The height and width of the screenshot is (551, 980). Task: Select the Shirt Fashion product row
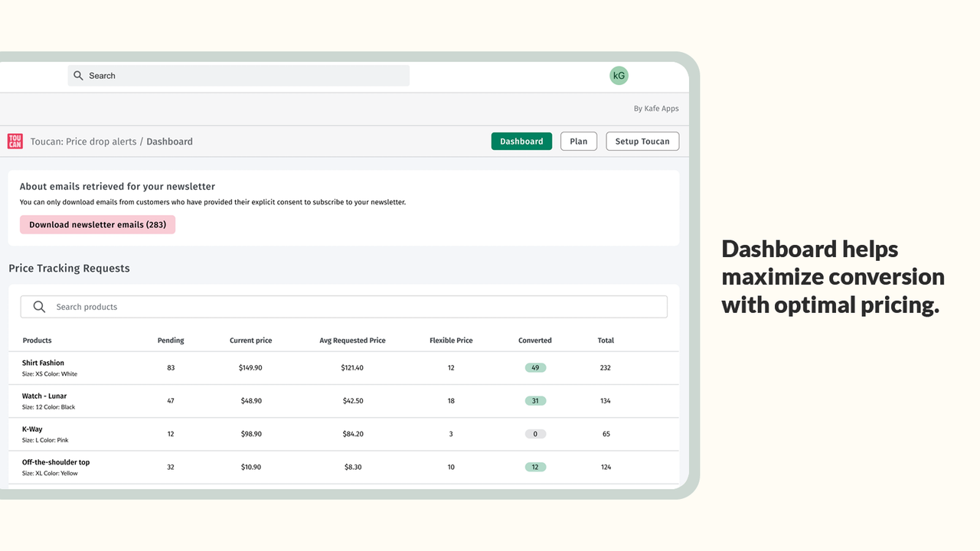tap(344, 368)
